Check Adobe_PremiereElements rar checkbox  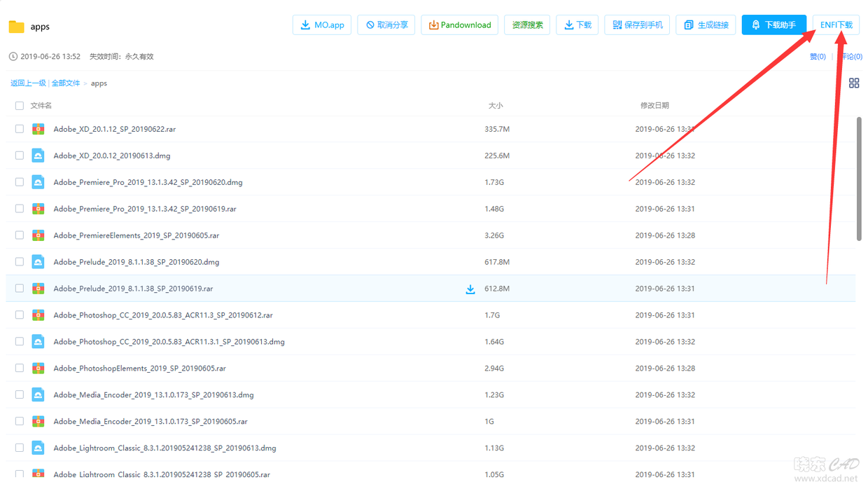click(x=20, y=235)
